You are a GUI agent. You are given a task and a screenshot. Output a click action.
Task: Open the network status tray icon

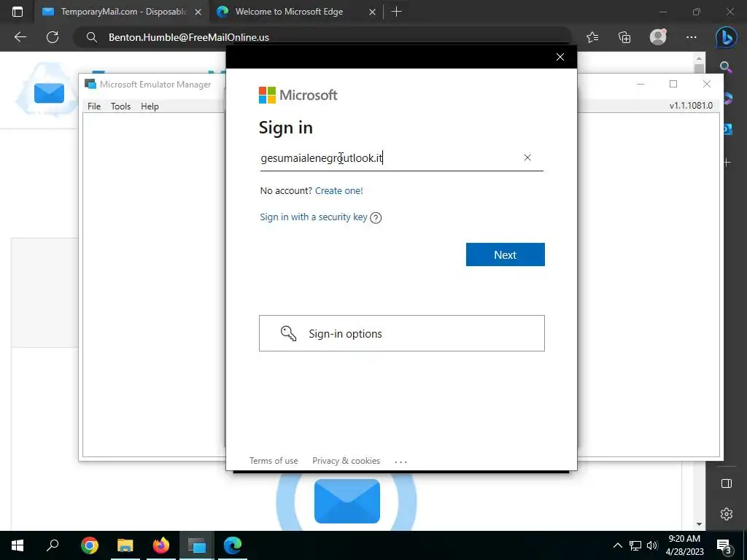[635, 545]
